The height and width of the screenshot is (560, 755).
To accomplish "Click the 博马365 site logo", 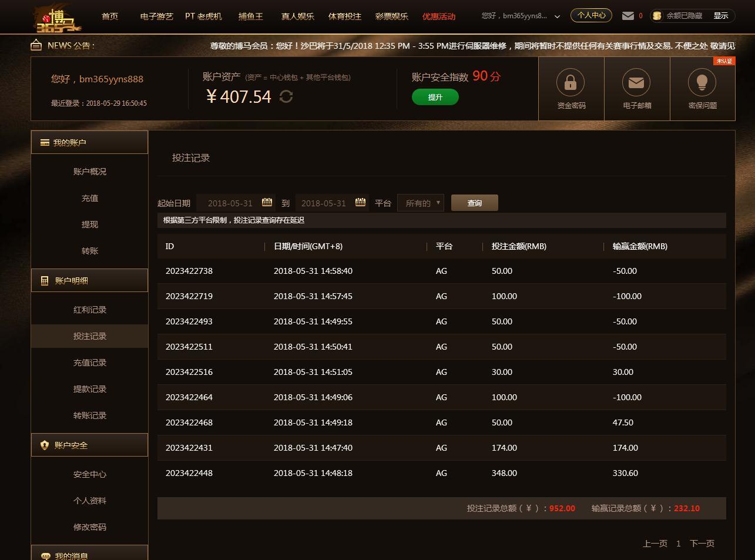I will pos(58,19).
